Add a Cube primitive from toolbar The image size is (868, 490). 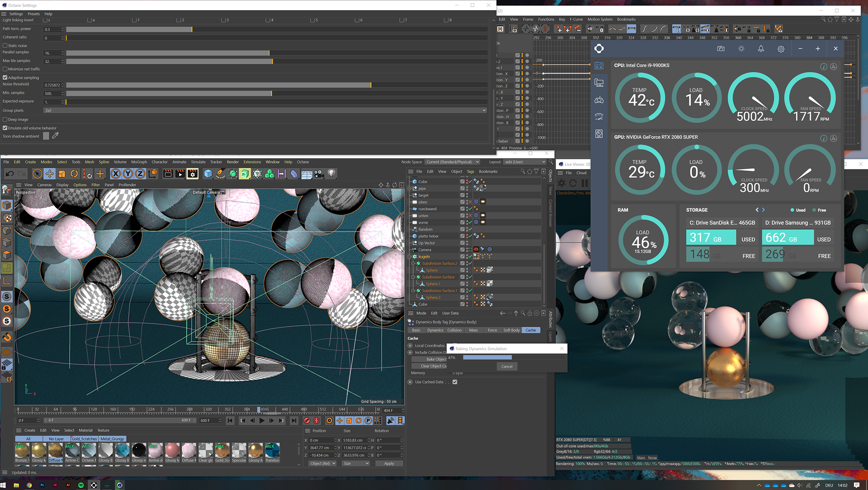point(208,174)
